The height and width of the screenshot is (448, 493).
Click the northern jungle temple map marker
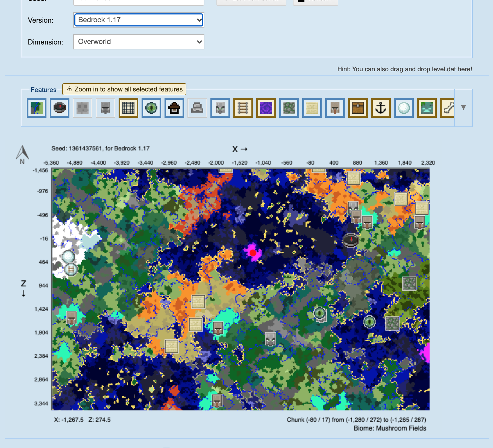pos(409,283)
